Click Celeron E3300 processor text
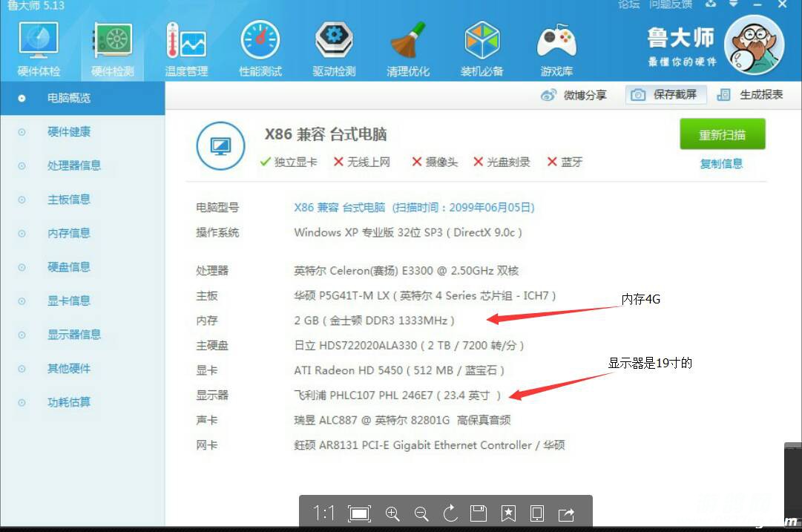This screenshot has width=802, height=532. 406,270
